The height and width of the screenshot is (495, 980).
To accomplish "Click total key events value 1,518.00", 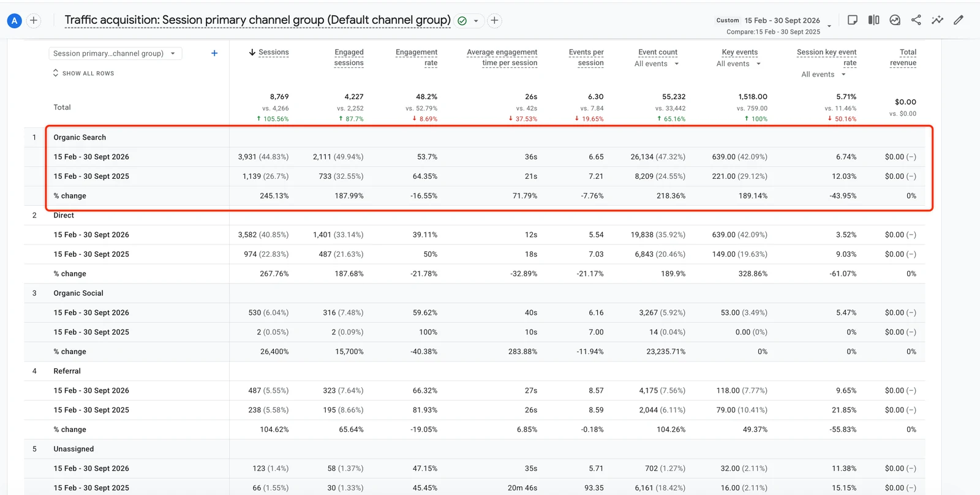I will 753,97.
